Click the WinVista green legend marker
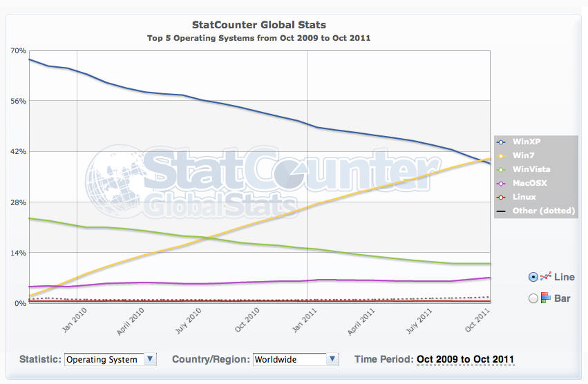Screen dimensions: 588x384 [x=501, y=170]
